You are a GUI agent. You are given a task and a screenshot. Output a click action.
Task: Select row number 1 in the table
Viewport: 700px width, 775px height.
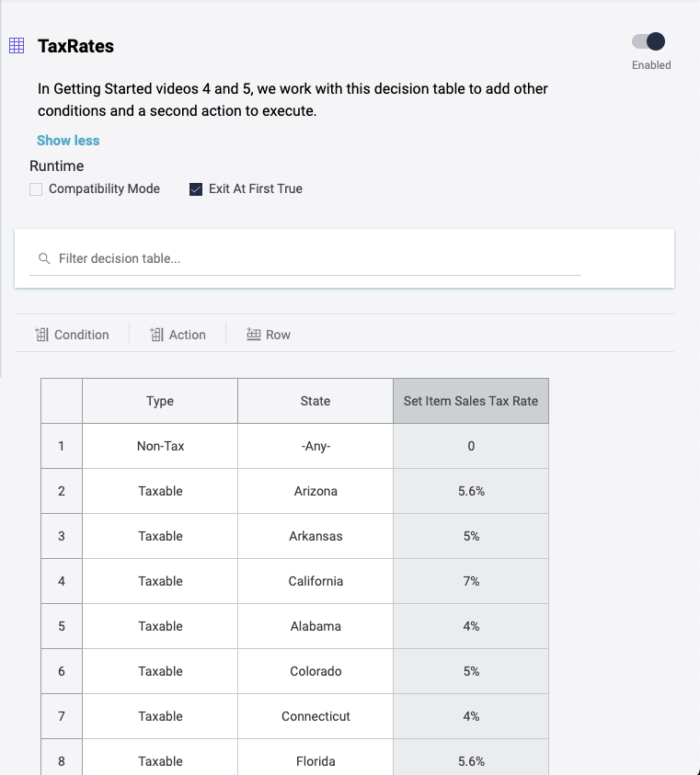(x=62, y=446)
